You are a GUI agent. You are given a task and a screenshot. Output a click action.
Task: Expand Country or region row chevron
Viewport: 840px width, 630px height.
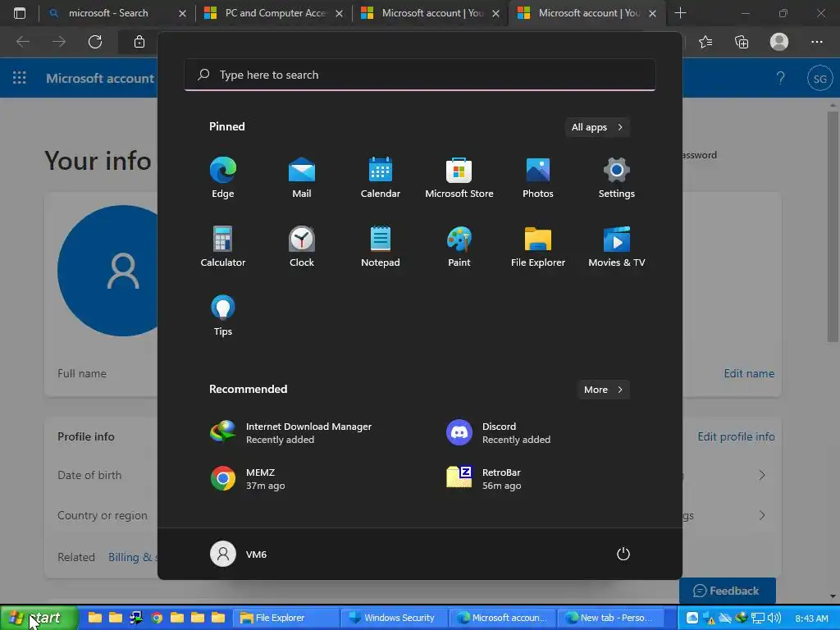(762, 515)
